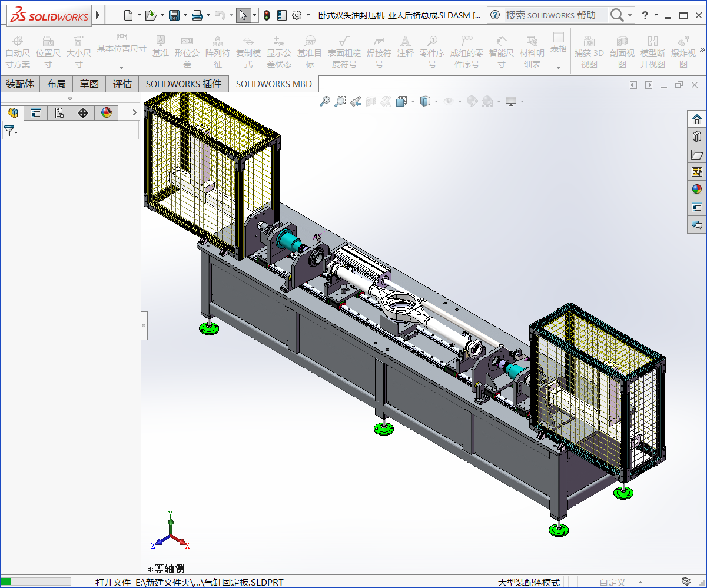
Task: Switch to the 装配体 tab
Action: pyautogui.click(x=20, y=84)
